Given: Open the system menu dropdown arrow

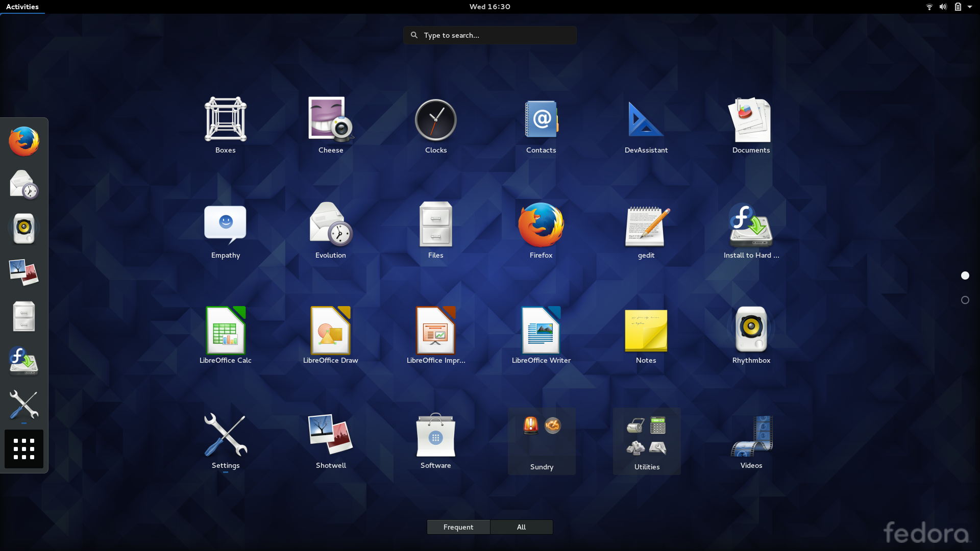Looking at the screenshot, I should 970,7.
